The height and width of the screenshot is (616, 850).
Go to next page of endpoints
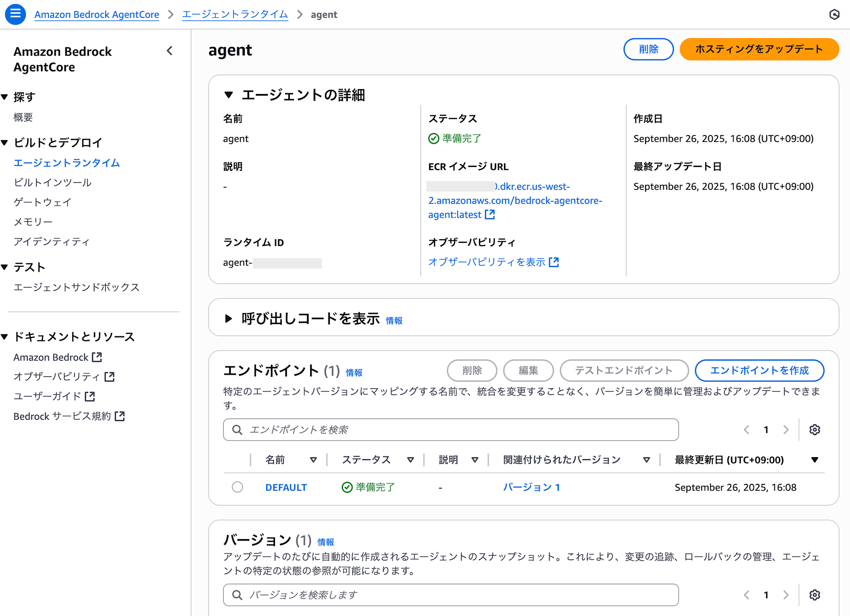(x=786, y=430)
